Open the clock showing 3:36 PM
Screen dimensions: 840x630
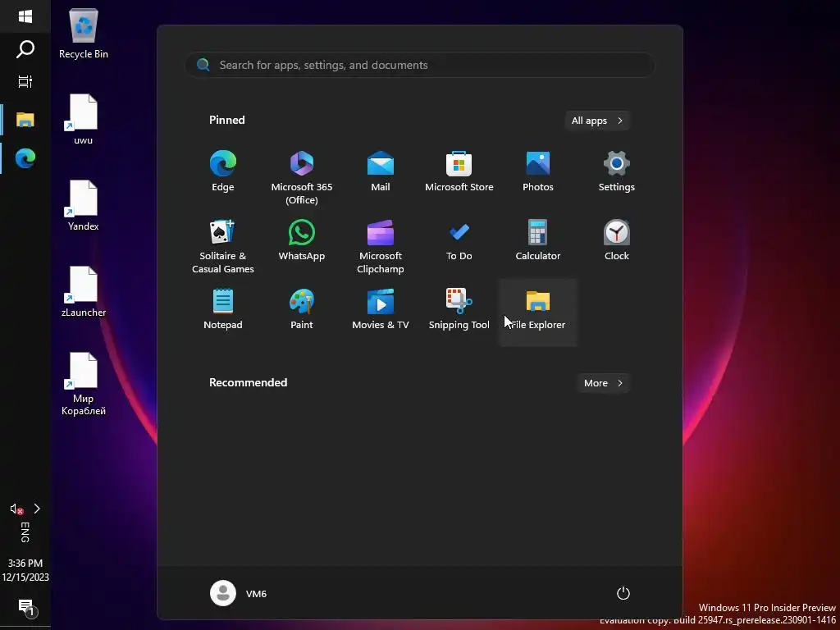pyautogui.click(x=25, y=570)
